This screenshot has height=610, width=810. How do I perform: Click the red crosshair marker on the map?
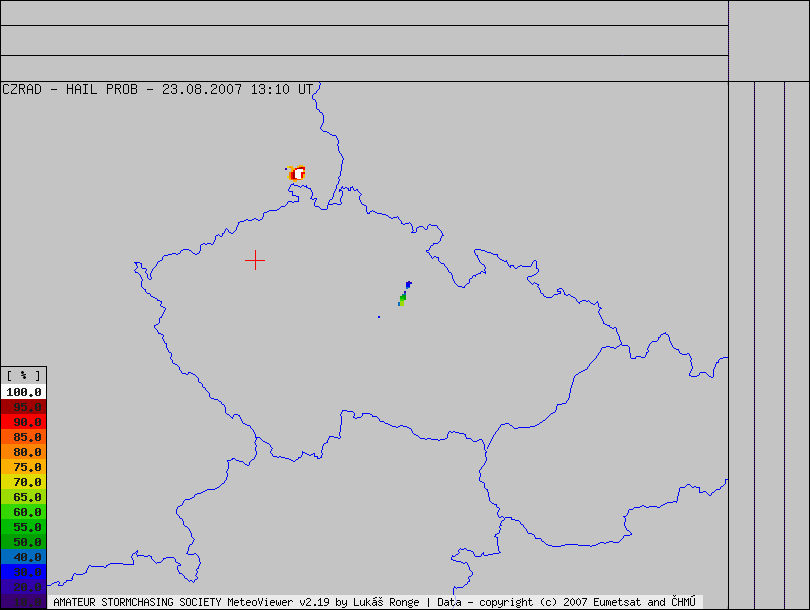tap(255, 260)
